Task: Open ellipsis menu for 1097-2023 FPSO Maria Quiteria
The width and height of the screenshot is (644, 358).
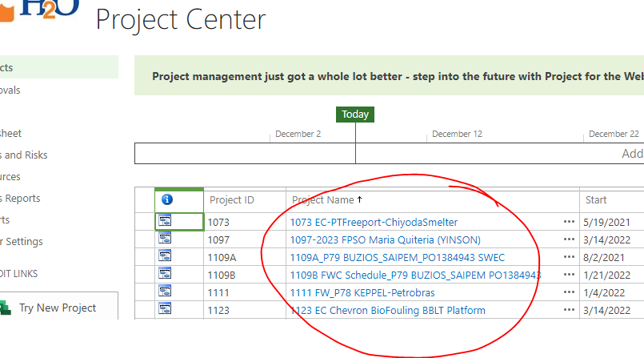Action: click(x=569, y=239)
